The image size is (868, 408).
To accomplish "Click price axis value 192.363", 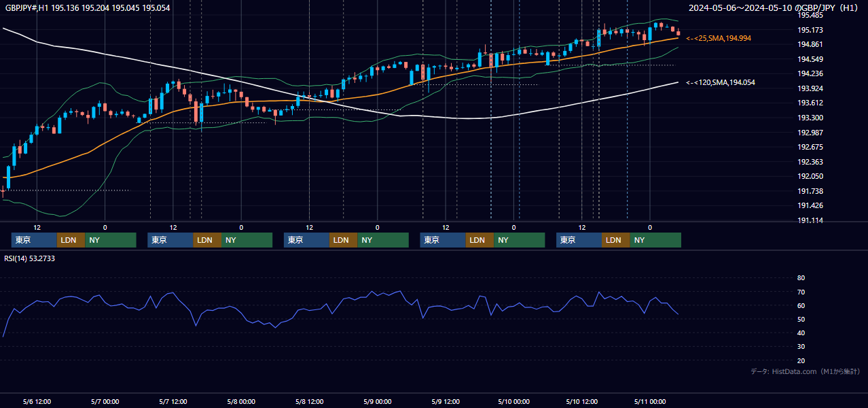I will [810, 162].
